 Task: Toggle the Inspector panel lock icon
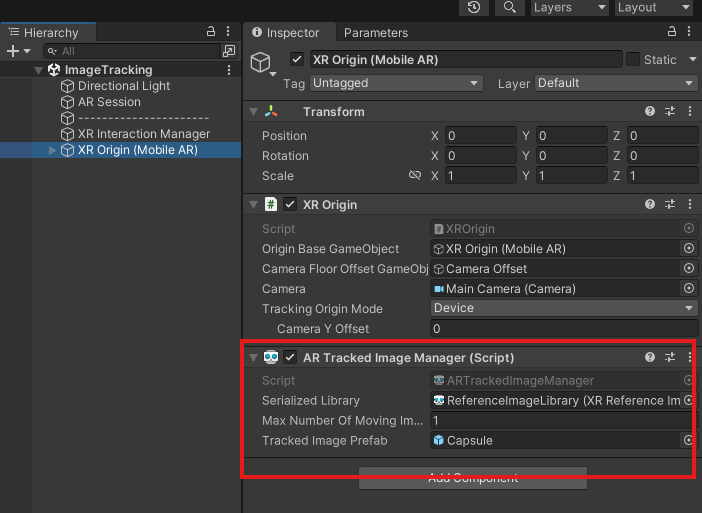(672, 31)
